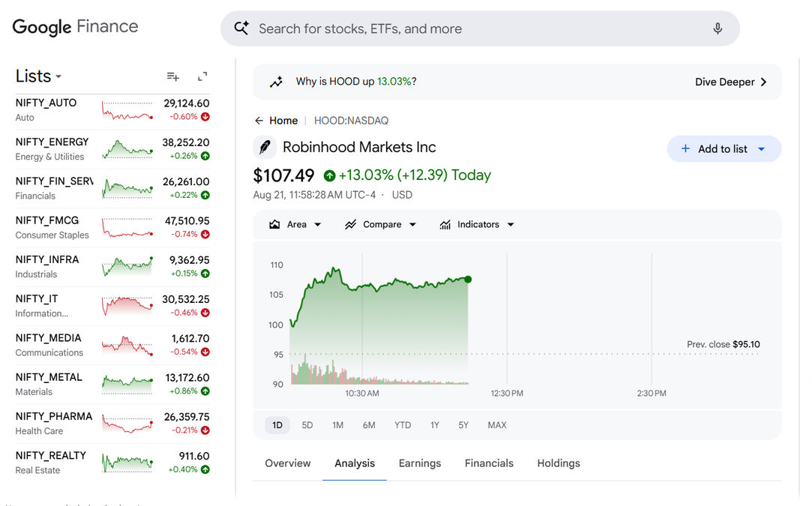Switch to the Earnings tab
This screenshot has width=812, height=506.
(x=419, y=463)
